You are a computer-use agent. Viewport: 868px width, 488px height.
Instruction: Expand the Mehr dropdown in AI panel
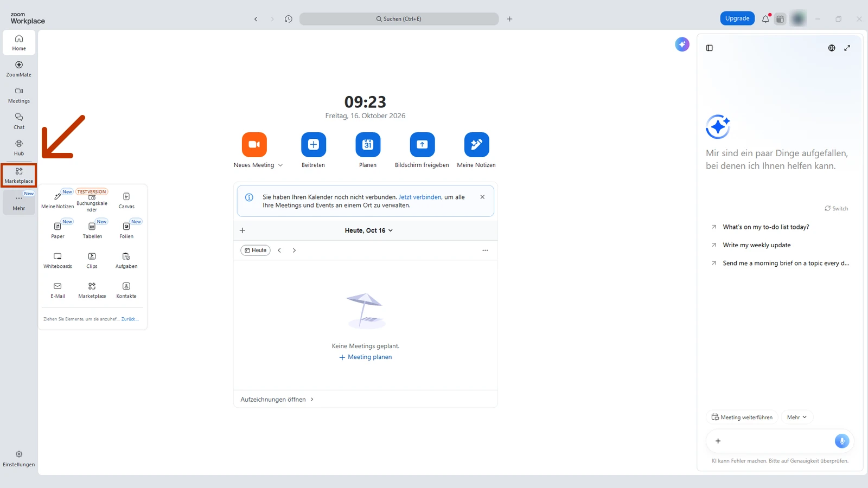pos(797,417)
